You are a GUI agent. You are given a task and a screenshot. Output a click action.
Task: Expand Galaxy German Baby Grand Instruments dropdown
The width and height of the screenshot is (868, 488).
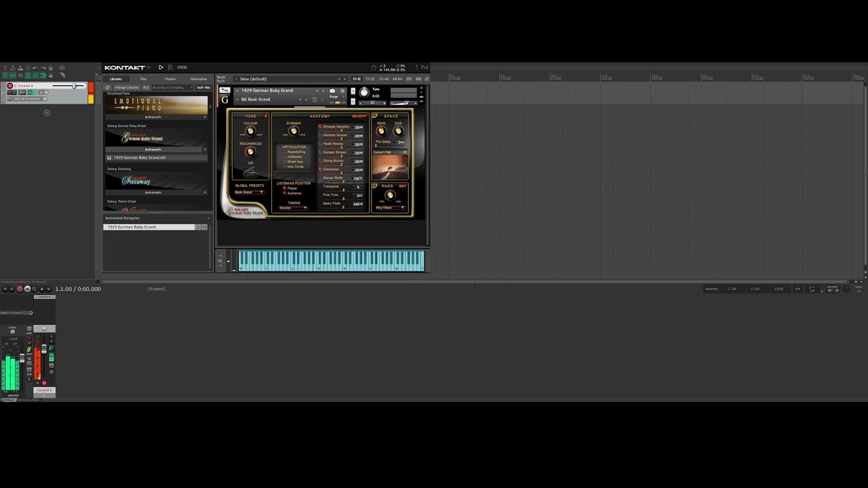(205, 149)
